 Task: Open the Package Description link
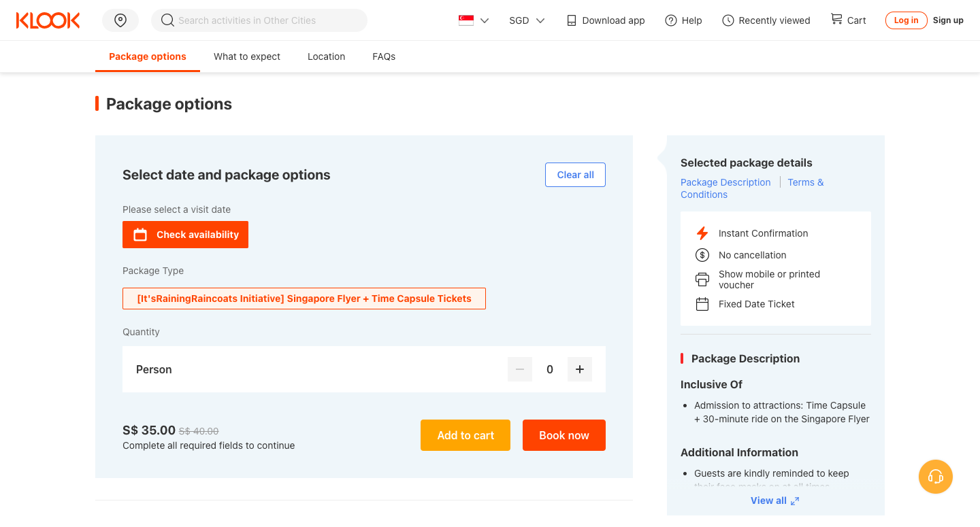click(x=725, y=182)
